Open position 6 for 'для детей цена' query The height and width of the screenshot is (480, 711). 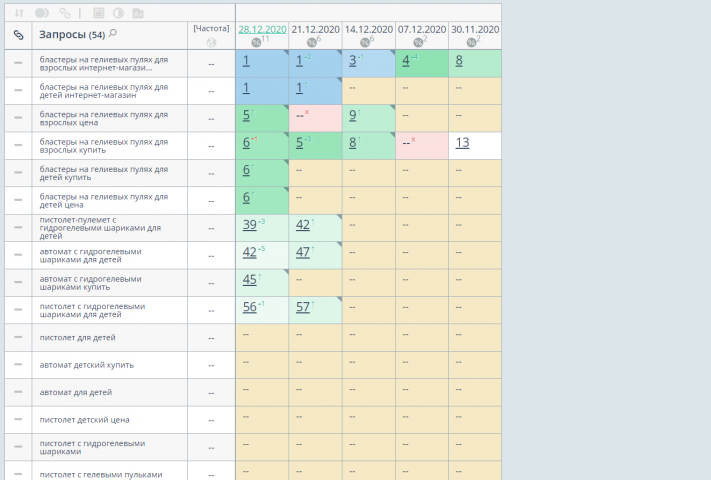tap(246, 198)
